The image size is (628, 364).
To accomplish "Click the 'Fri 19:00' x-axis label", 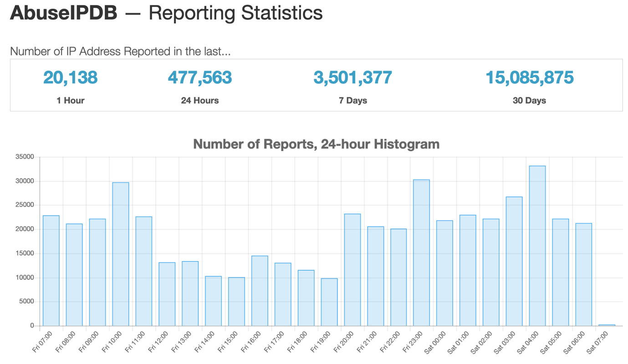I will point(320,342).
